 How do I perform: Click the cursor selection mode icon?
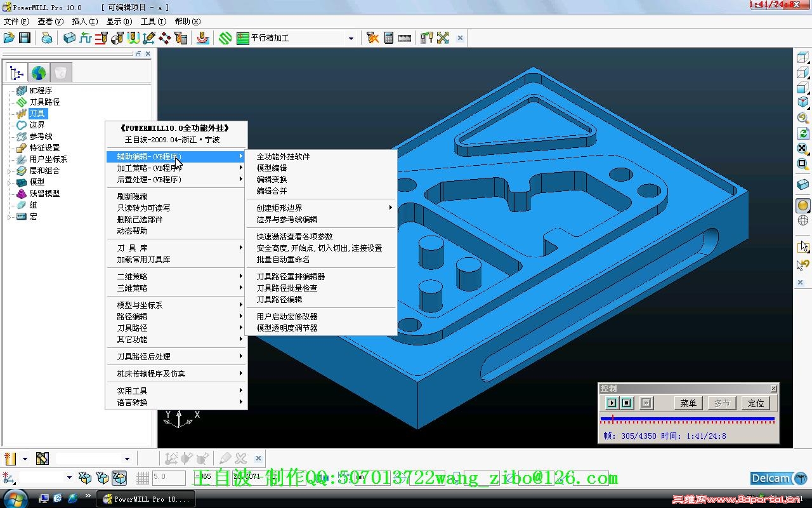pyautogui.click(x=803, y=246)
